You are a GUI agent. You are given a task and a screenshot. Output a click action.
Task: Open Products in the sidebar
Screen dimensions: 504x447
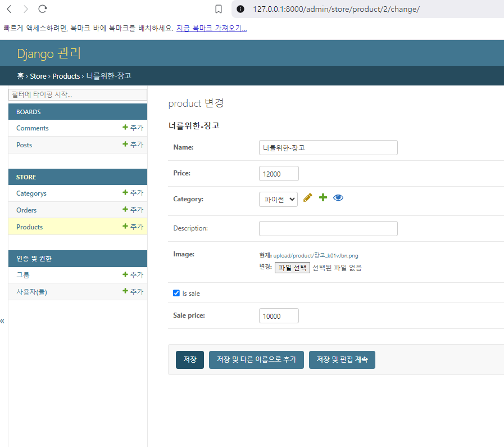(x=30, y=227)
